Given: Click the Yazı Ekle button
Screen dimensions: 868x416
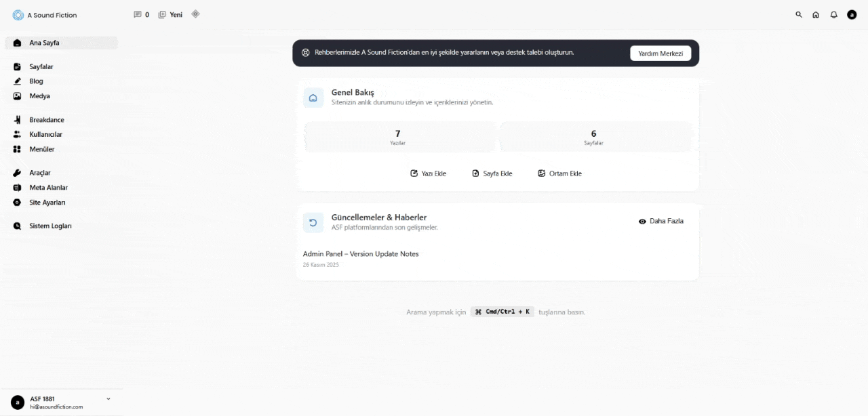Looking at the screenshot, I should 429,173.
